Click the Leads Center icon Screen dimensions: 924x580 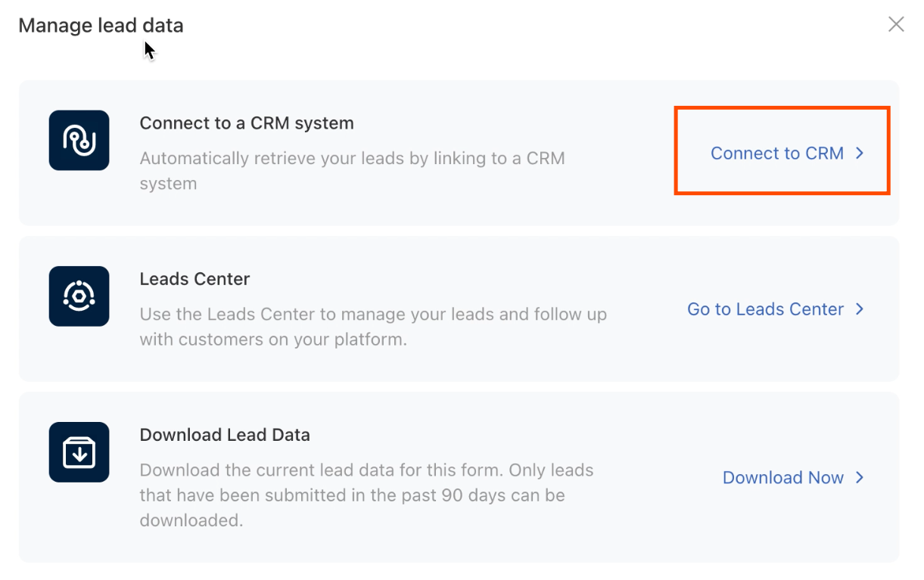[79, 296]
